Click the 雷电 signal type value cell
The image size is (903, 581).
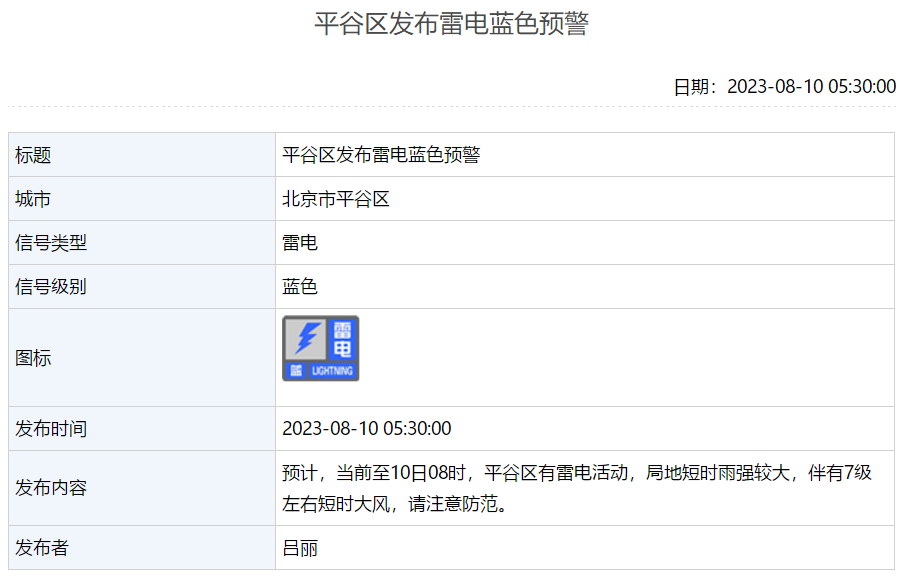click(x=300, y=243)
